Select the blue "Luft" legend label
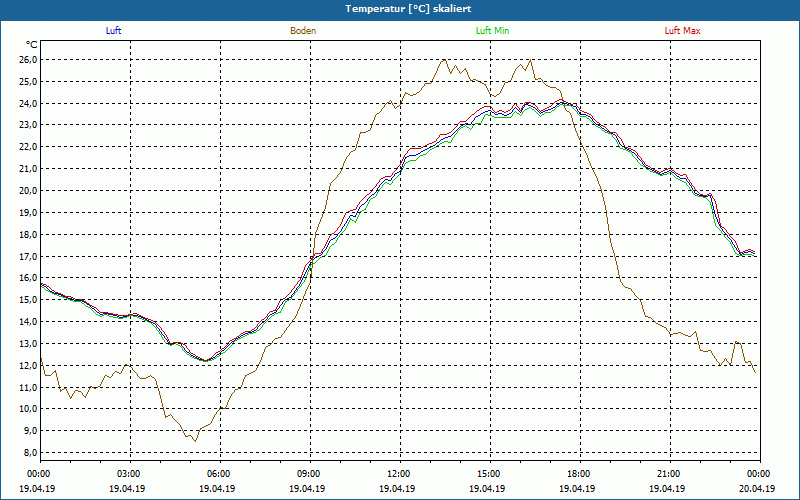 (113, 31)
